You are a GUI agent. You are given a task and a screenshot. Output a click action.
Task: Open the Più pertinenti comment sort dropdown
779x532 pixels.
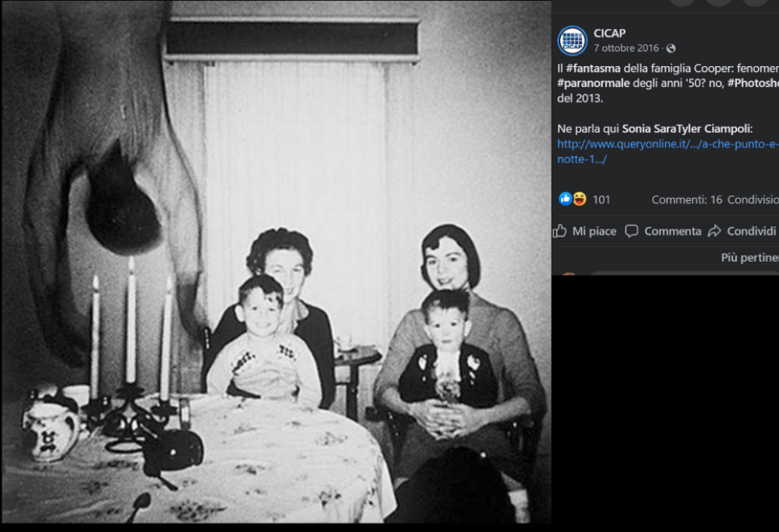[x=749, y=257]
